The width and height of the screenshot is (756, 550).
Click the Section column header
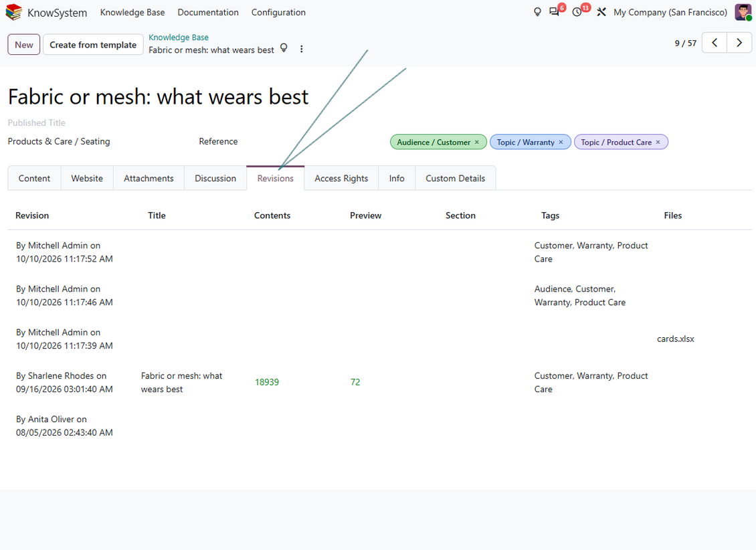click(x=460, y=215)
